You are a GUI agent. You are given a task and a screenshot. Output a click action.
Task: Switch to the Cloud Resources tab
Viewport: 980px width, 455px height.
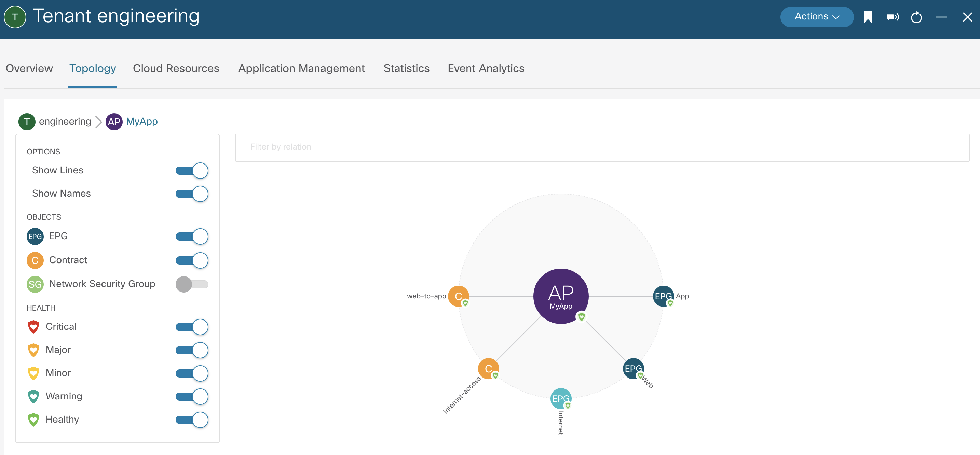point(176,68)
